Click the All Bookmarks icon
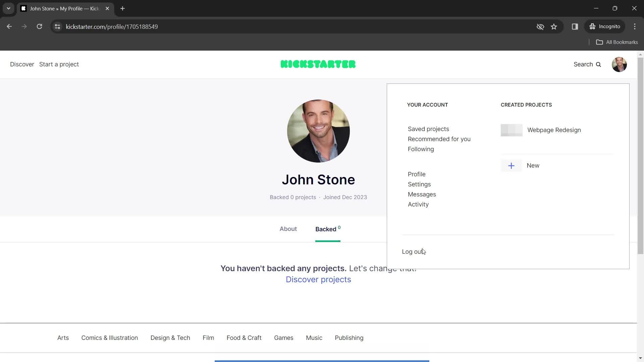 600,42
